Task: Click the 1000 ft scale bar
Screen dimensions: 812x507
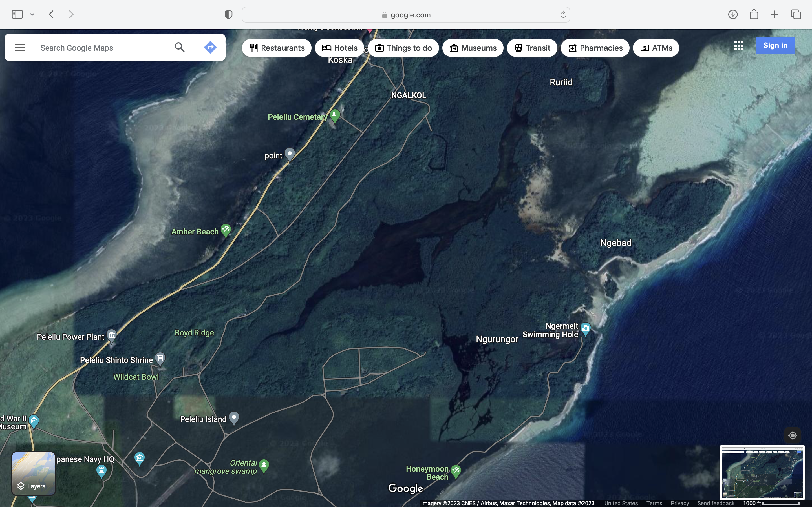Action: coord(771,503)
